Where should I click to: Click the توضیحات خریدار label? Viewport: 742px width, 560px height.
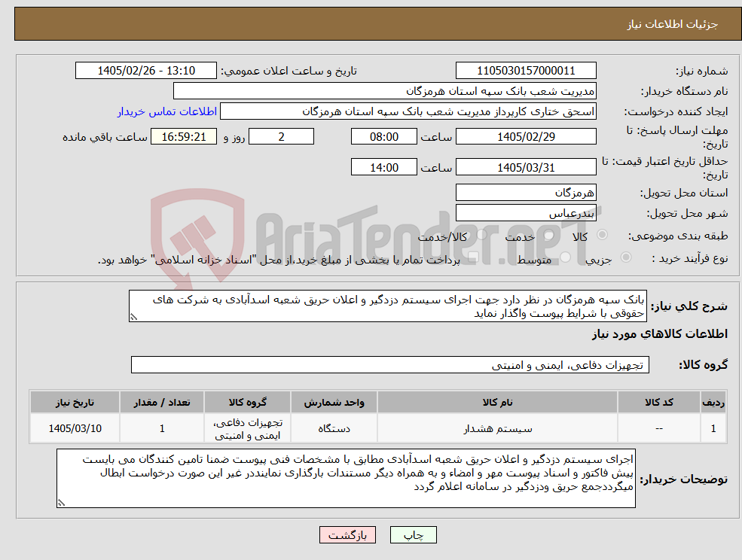tap(684, 479)
